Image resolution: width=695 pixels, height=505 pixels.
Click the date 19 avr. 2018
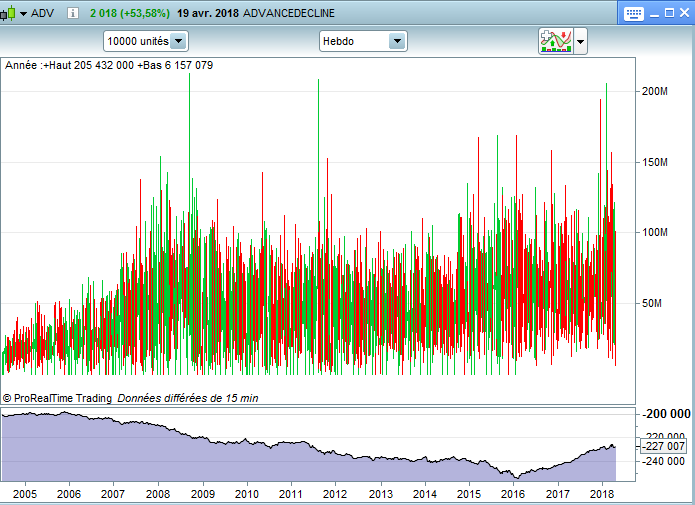coord(208,13)
